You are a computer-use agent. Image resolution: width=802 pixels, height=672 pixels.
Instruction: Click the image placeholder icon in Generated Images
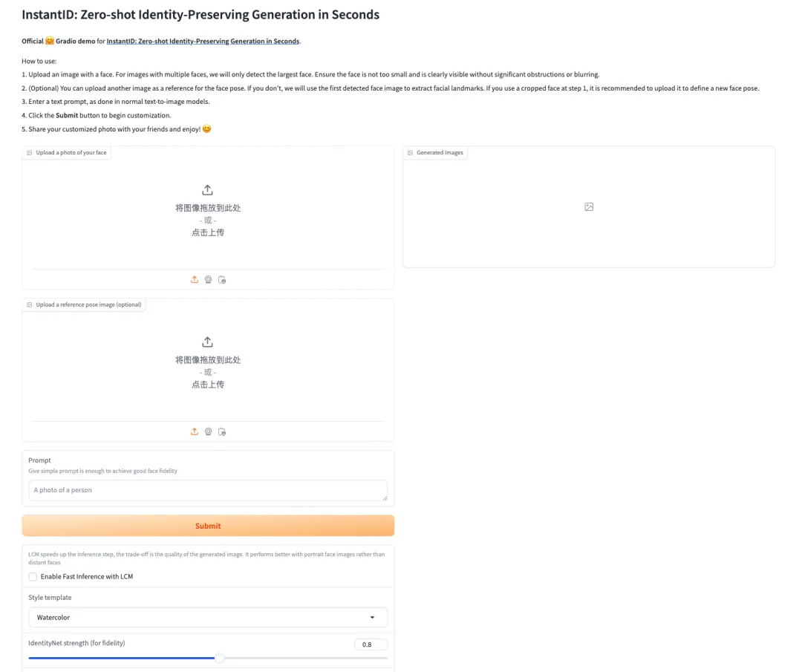coord(589,206)
